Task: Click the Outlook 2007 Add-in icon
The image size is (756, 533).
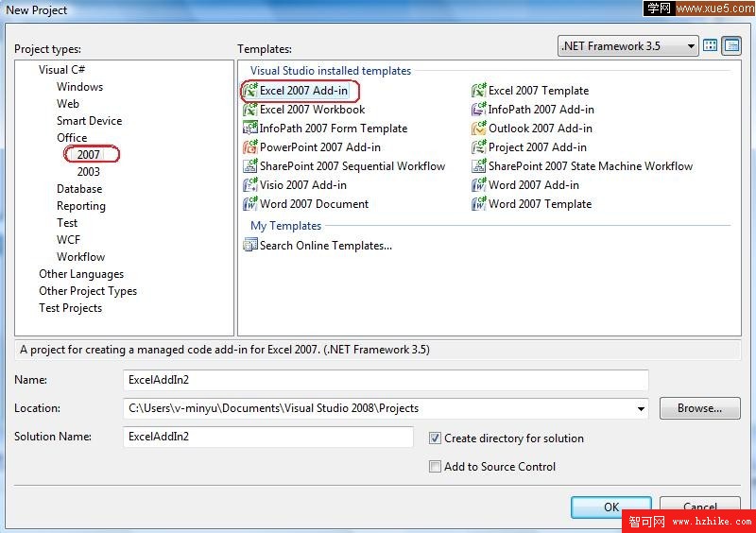Action: click(479, 129)
